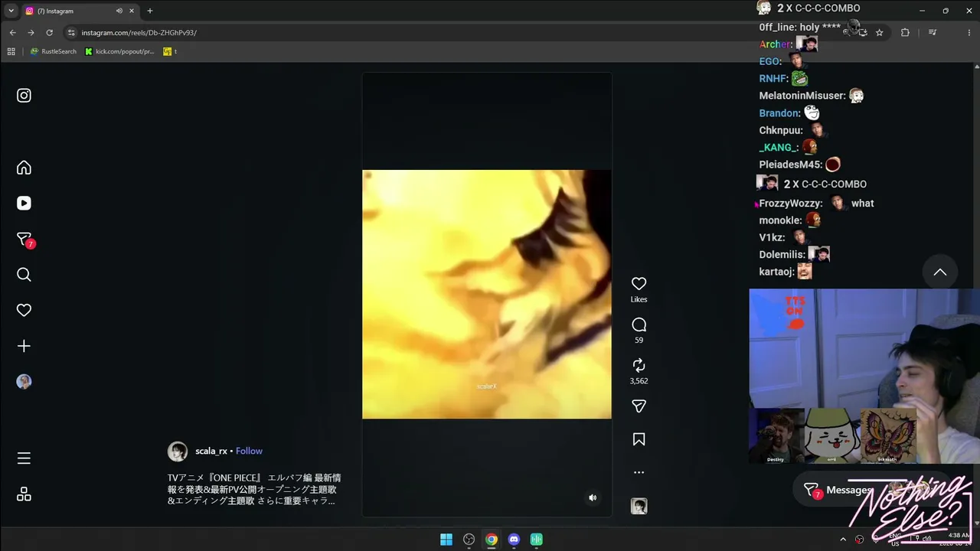Reload the Instagram page

[49, 33]
